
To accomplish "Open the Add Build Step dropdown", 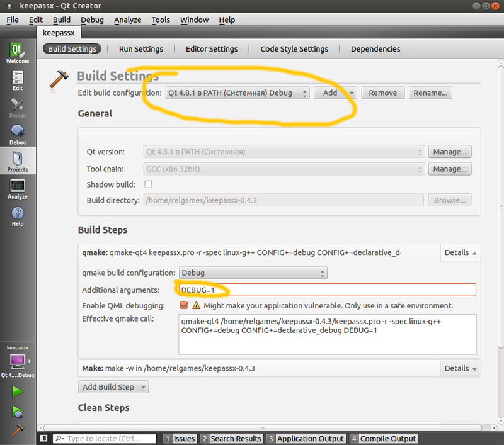I will click(x=113, y=386).
